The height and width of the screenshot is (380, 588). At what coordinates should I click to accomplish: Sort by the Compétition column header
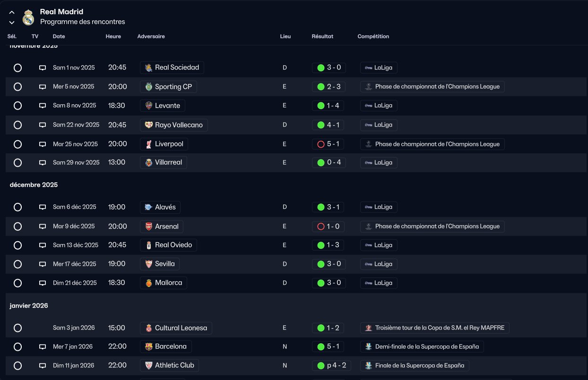pos(373,36)
